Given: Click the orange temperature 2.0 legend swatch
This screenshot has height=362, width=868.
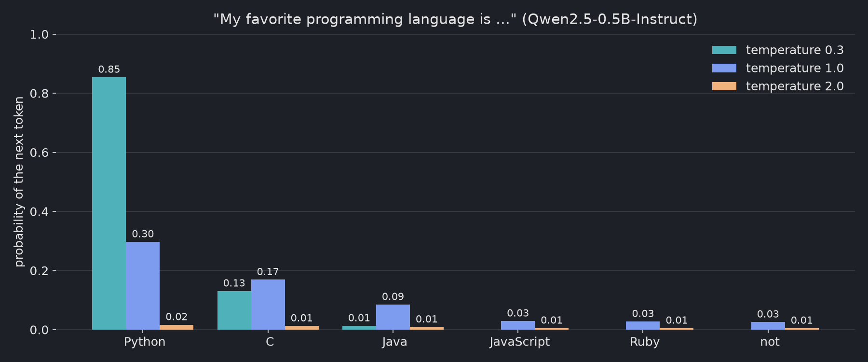Looking at the screenshot, I should (724, 86).
